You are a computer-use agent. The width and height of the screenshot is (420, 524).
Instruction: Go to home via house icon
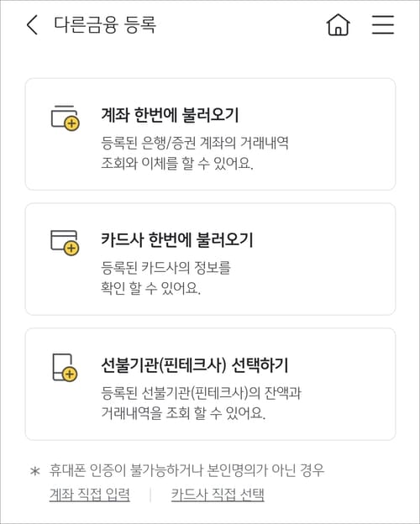(x=338, y=24)
